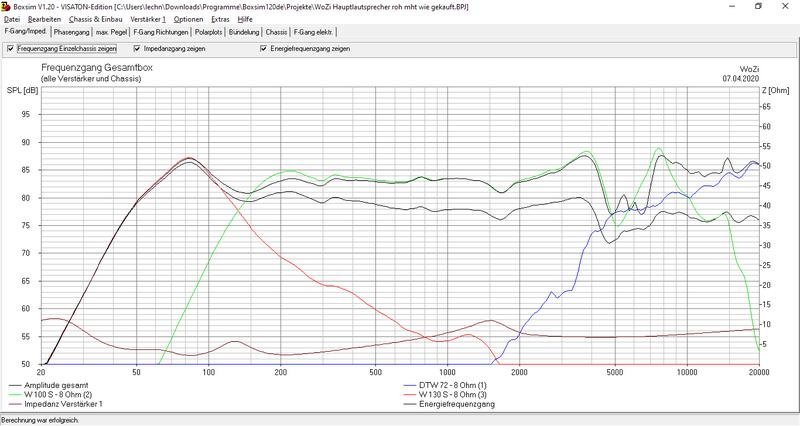
Task: Open the Chassis & Einbau menu
Action: 95,19
